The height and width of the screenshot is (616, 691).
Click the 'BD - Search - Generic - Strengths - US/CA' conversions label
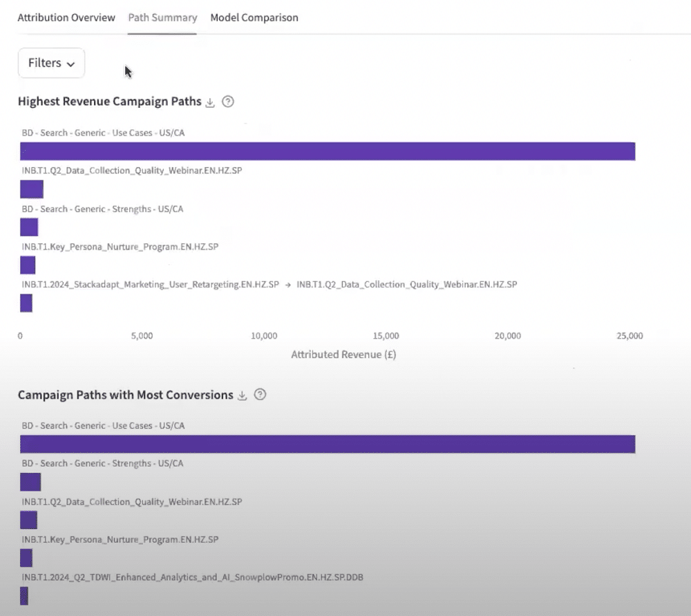click(x=102, y=464)
